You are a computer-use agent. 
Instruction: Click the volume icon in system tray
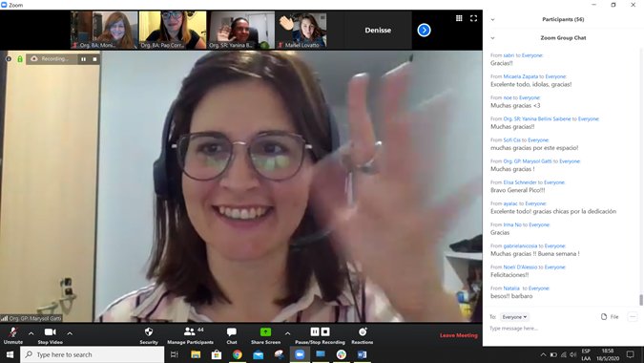click(x=573, y=354)
